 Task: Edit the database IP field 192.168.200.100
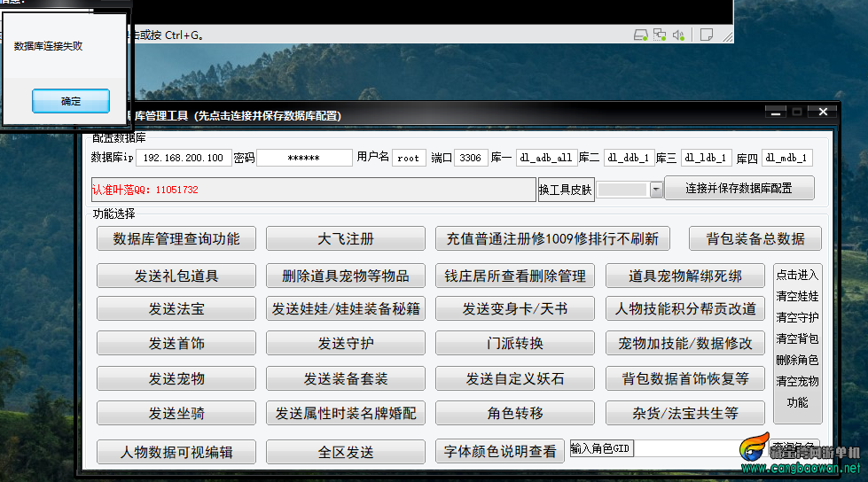coord(184,158)
